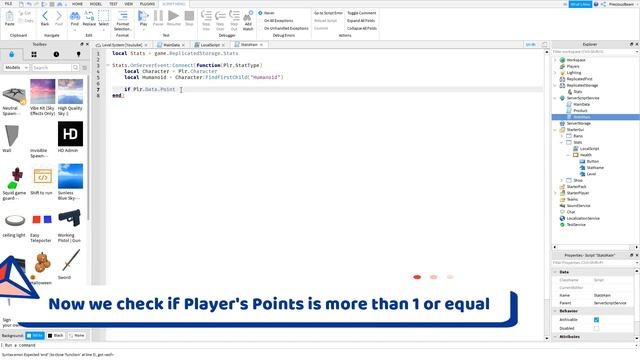Click Collapse All Folds
The height and width of the screenshot is (360, 640).
point(362,28)
